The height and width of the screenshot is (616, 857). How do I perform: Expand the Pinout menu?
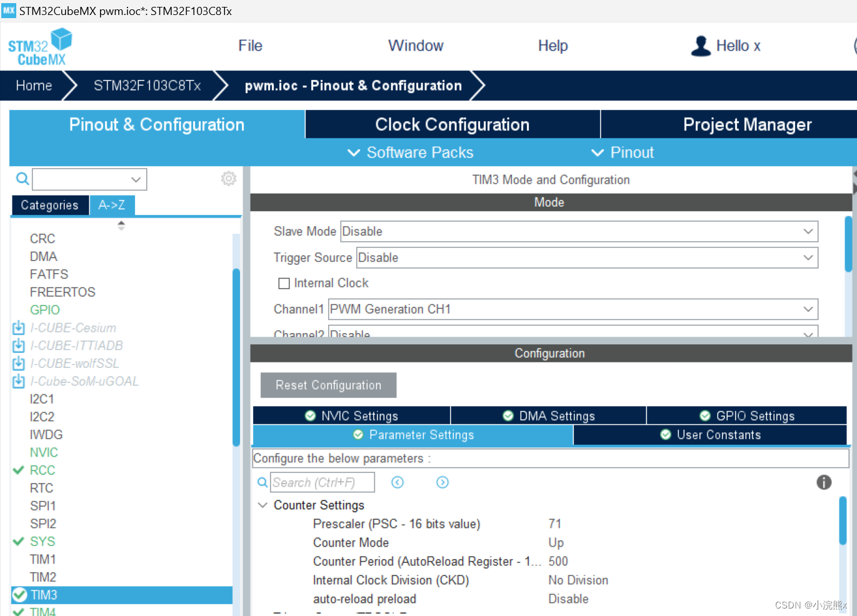(623, 152)
